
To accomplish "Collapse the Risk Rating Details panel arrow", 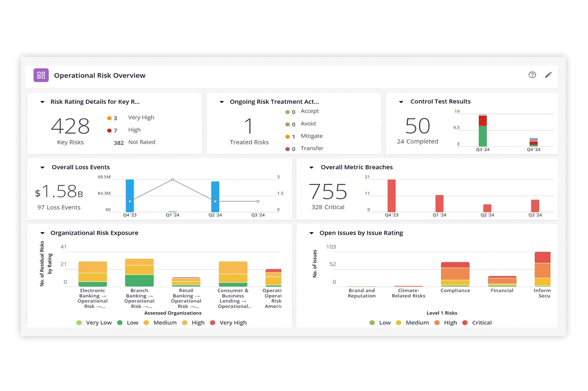I will tap(42, 102).
